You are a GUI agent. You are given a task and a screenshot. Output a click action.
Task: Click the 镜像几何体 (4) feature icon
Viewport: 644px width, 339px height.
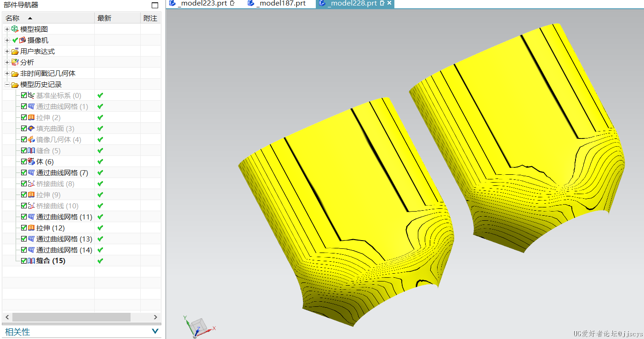[31, 139]
